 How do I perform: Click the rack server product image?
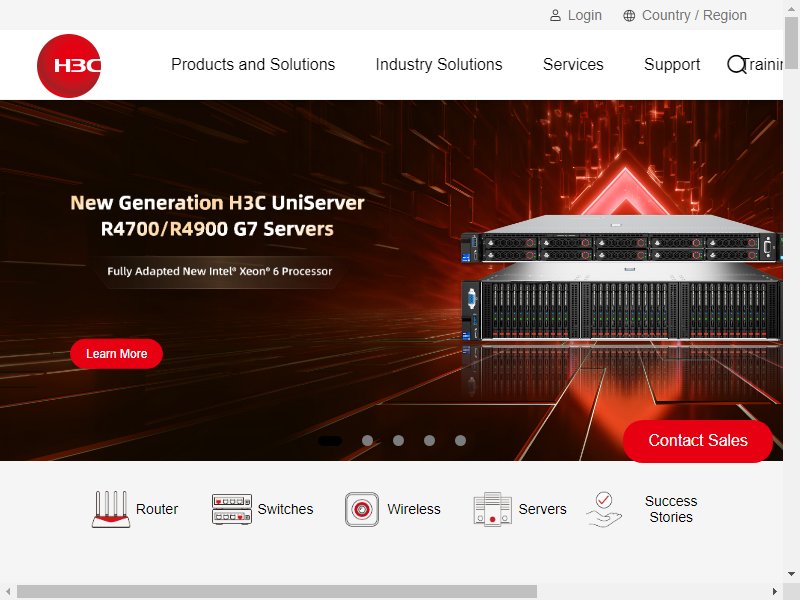[621, 278]
